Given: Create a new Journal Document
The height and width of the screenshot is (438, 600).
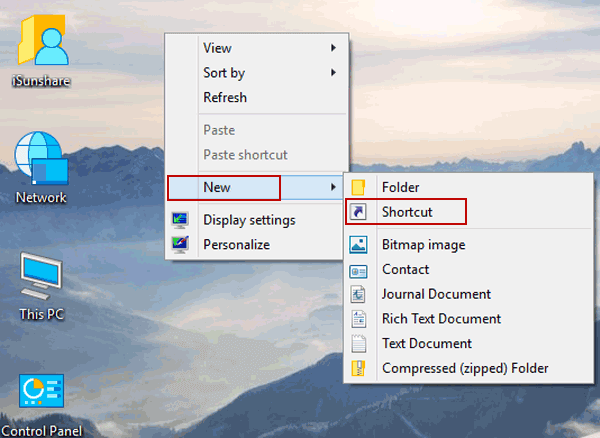Looking at the screenshot, I should pyautogui.click(x=436, y=294).
